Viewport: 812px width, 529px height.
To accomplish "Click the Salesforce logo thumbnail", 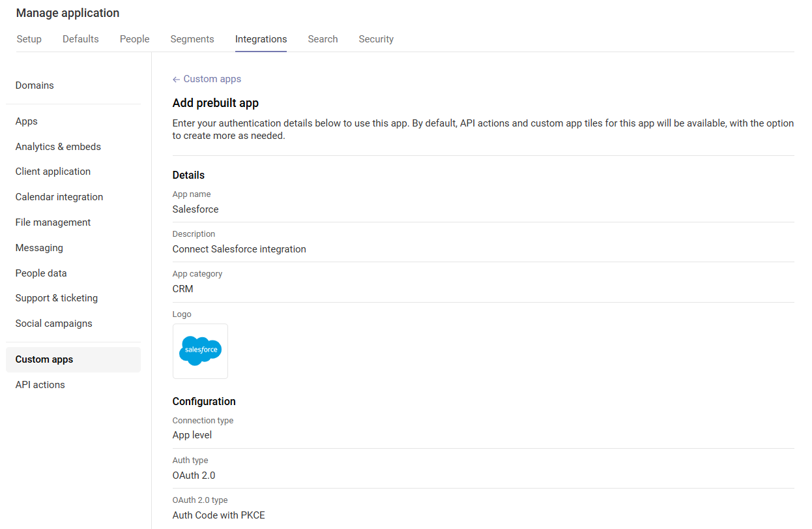I will (x=200, y=351).
